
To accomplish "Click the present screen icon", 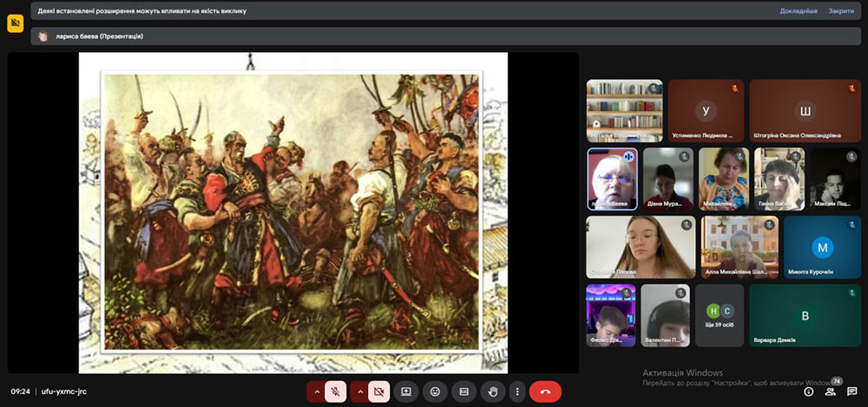I will (405, 391).
